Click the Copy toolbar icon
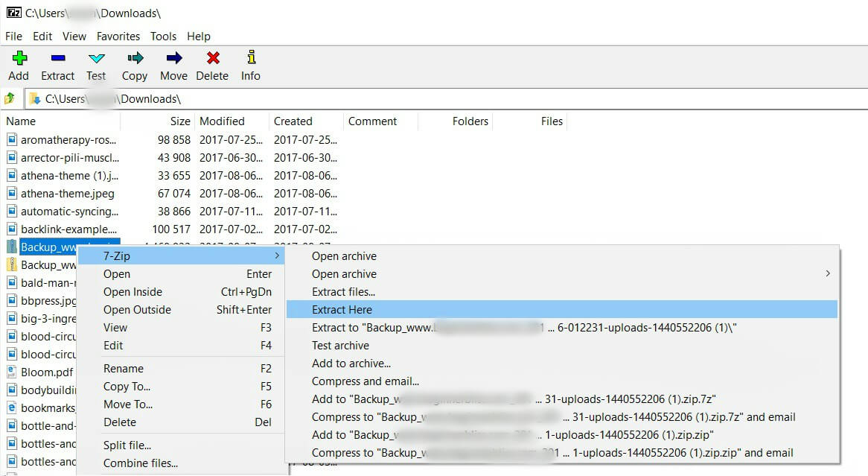Screen dimensions: 868x476 click(x=135, y=57)
